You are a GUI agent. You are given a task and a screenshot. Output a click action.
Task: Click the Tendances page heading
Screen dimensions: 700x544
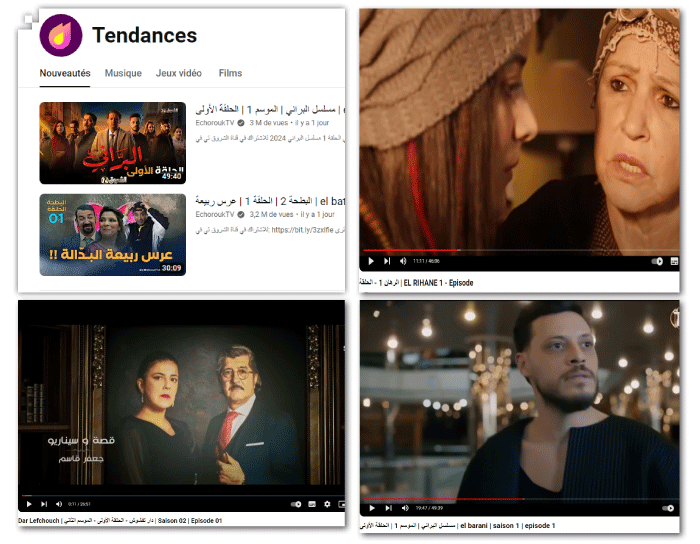[x=144, y=35]
